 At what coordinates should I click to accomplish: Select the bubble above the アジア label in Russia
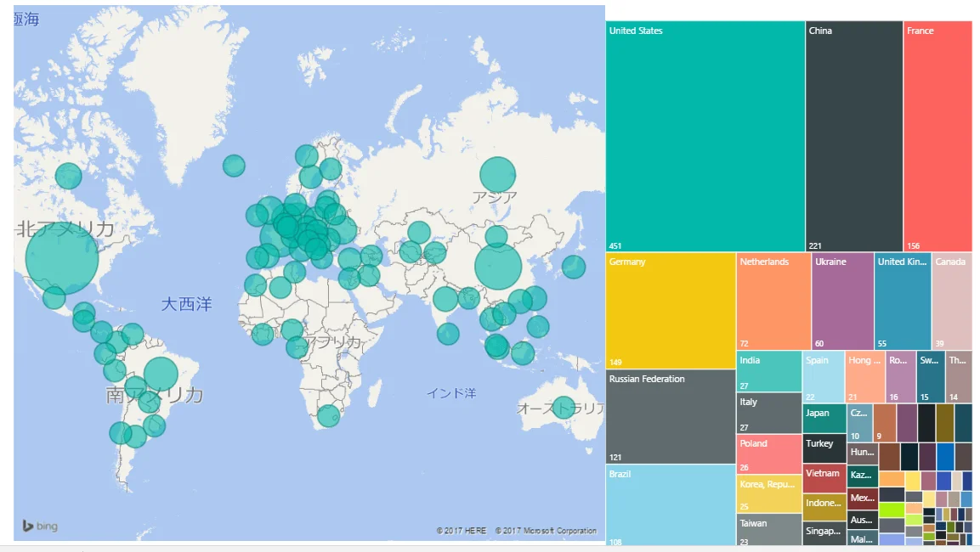(497, 174)
